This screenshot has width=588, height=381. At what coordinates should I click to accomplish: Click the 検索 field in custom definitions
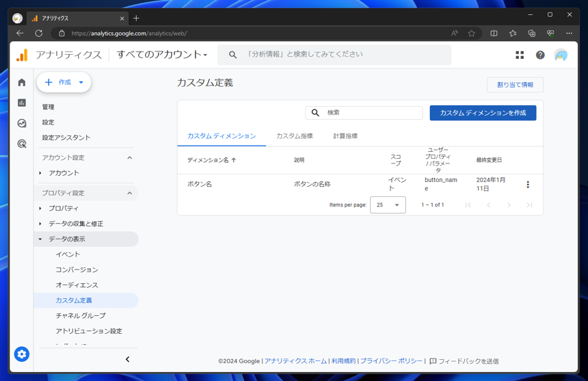click(364, 112)
